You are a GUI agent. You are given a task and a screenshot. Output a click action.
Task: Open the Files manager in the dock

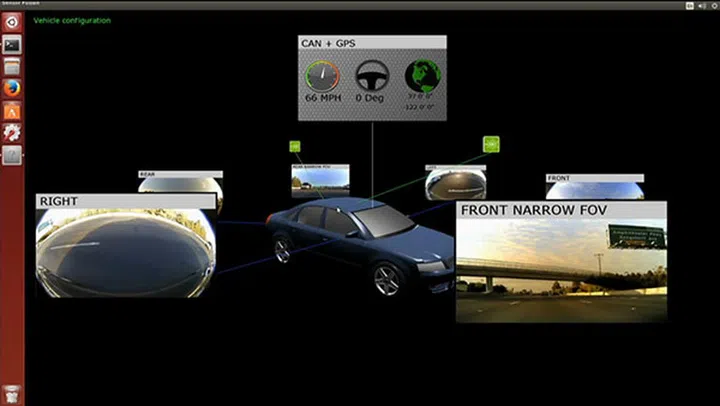pyautogui.click(x=13, y=66)
